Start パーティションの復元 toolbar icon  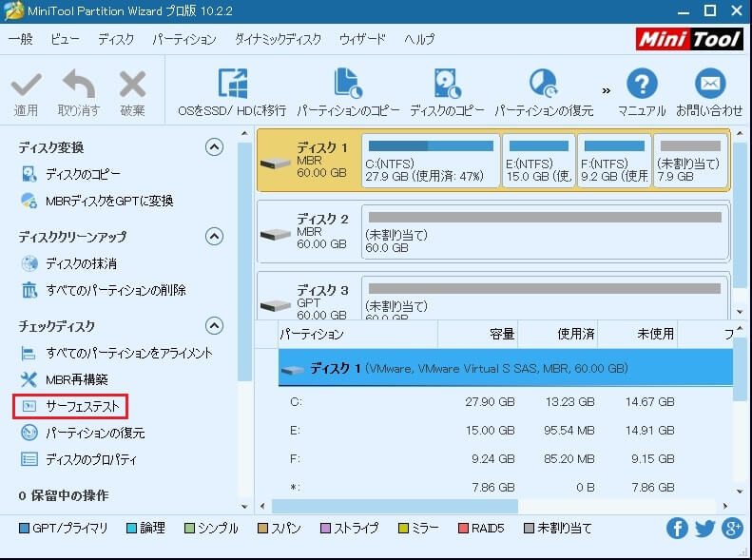click(x=544, y=84)
